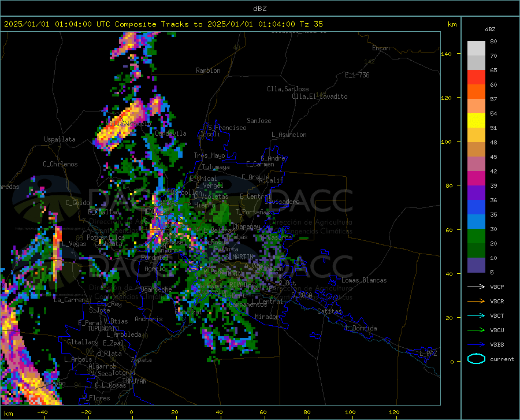The height and width of the screenshot is (420, 520).
Task: Click the Tres_Mayo place label
Action: coord(209,155)
